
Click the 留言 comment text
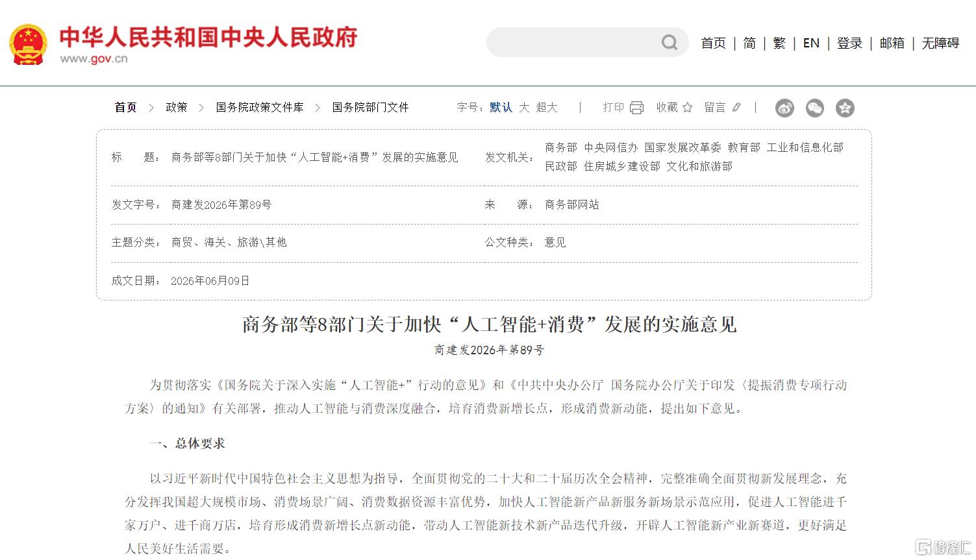tap(715, 108)
